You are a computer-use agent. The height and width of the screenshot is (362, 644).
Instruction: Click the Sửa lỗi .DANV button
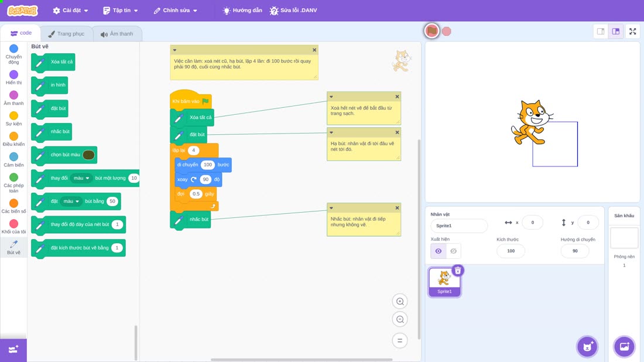click(293, 11)
